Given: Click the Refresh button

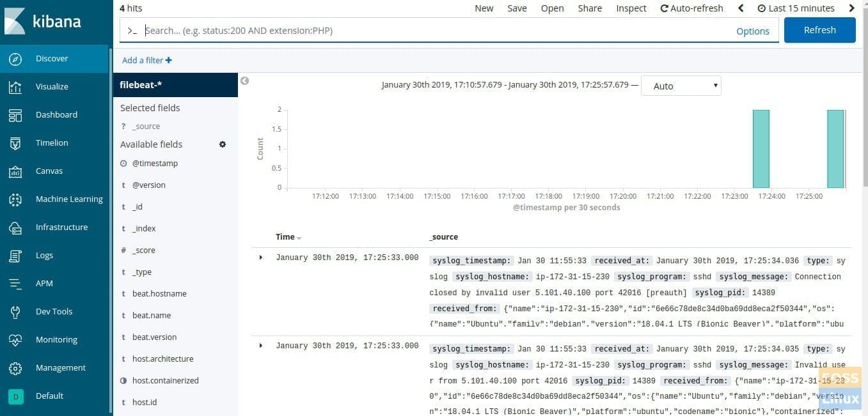Looking at the screenshot, I should click(x=819, y=30).
